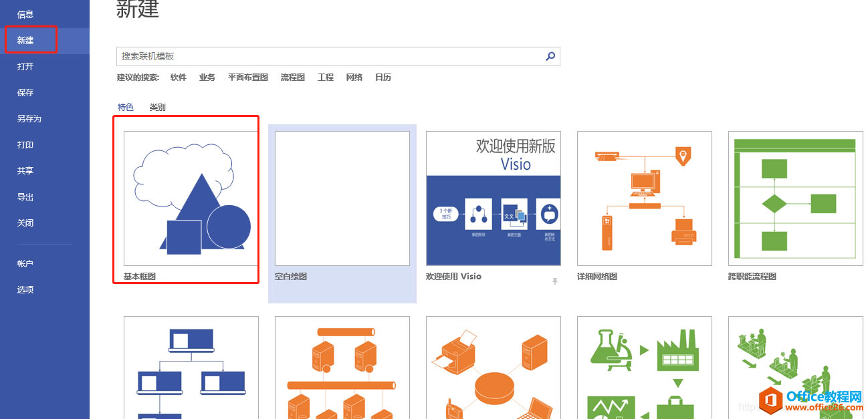Open 另存为 in the sidebar

(x=29, y=119)
